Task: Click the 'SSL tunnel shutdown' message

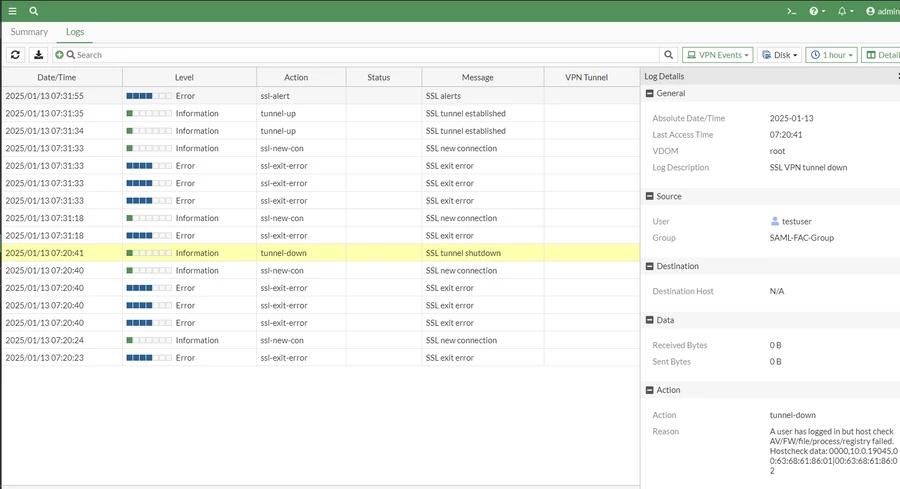Action: tap(463, 253)
